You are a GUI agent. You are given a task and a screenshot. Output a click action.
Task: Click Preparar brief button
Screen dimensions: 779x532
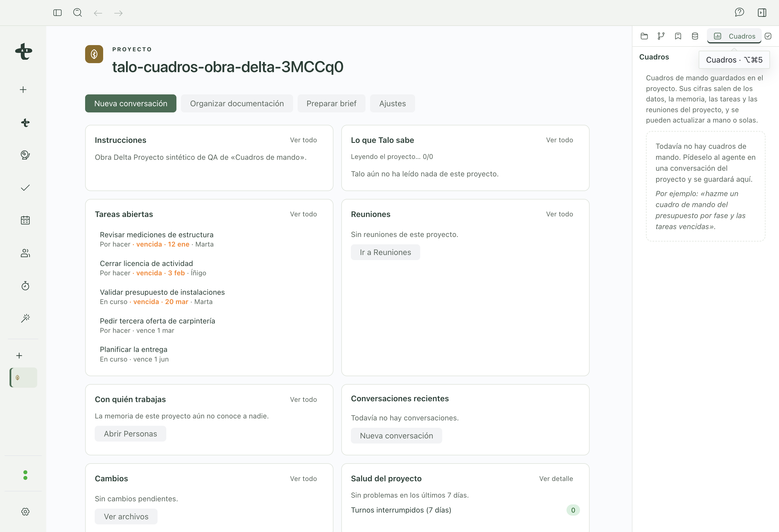point(331,103)
